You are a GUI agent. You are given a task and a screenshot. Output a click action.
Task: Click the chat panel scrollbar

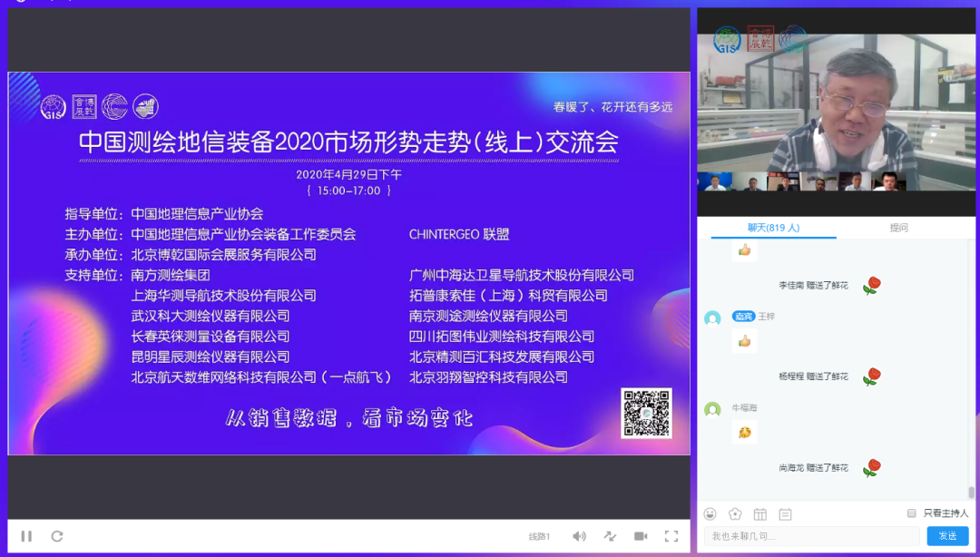click(971, 492)
